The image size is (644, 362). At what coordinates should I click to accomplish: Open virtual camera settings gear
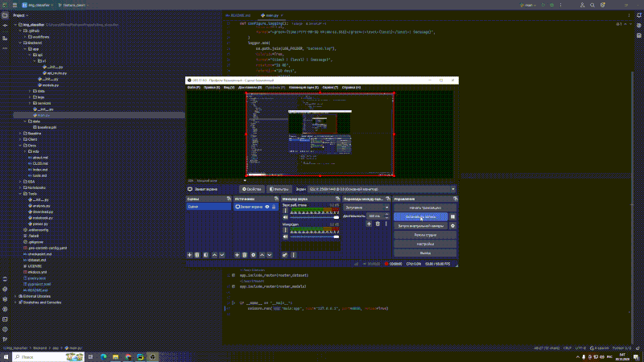pos(452,226)
